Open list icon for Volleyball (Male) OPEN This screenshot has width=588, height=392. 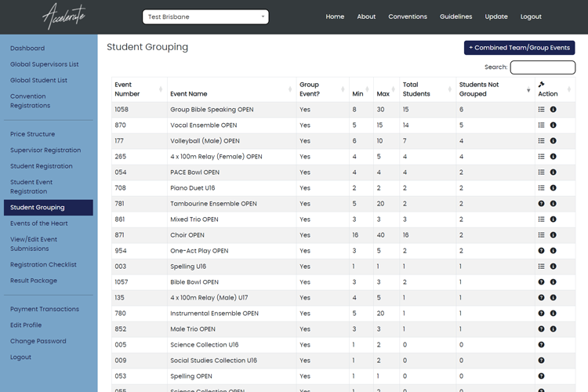541,141
